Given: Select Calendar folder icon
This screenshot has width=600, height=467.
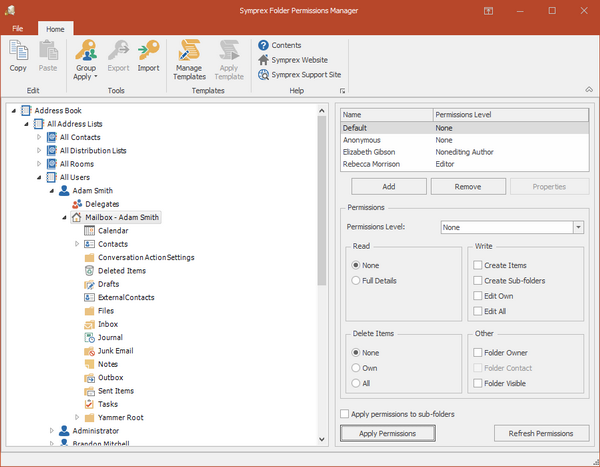Looking at the screenshot, I should click(x=89, y=230).
